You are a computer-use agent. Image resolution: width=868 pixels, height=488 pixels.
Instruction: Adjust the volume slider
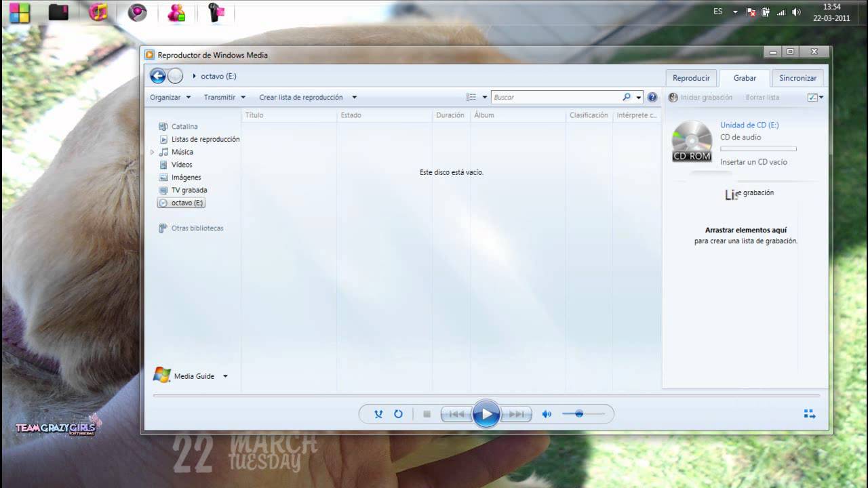pyautogui.click(x=583, y=413)
